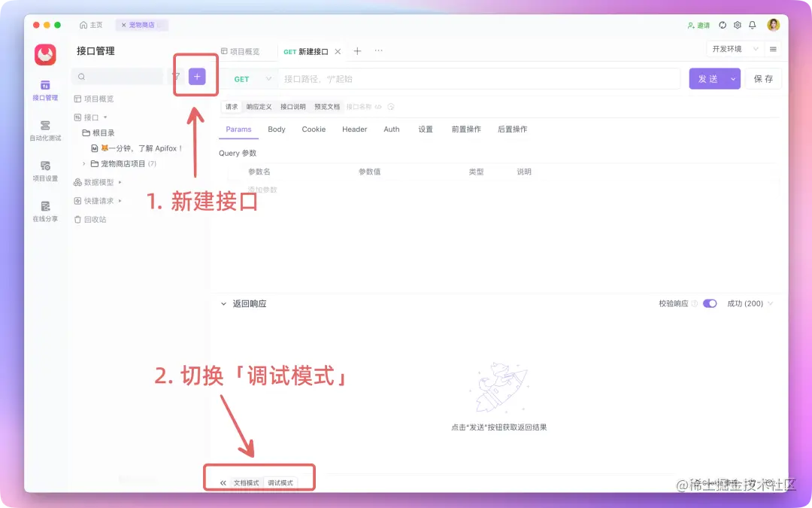The width and height of the screenshot is (812, 508).
Task: Open 自动化测试 from the sidebar
Action: click(45, 130)
